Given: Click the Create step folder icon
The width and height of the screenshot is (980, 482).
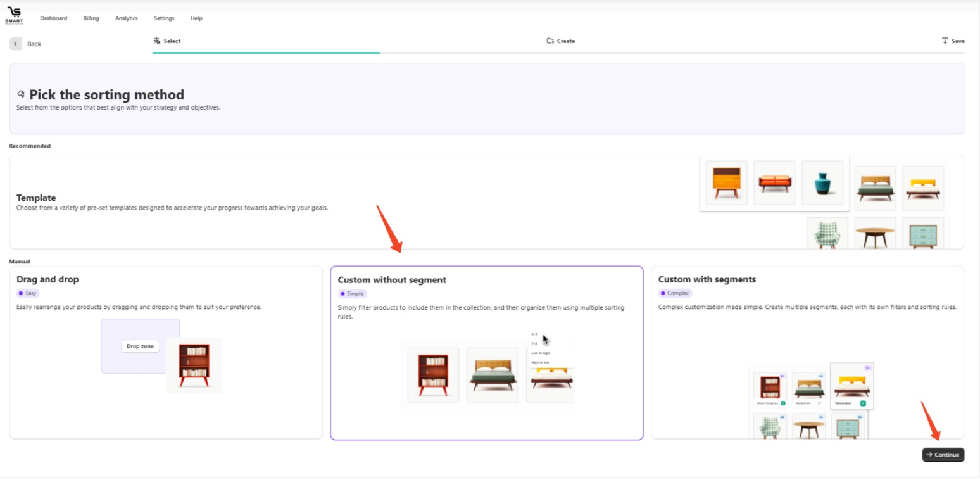Looking at the screenshot, I should pyautogui.click(x=550, y=41).
